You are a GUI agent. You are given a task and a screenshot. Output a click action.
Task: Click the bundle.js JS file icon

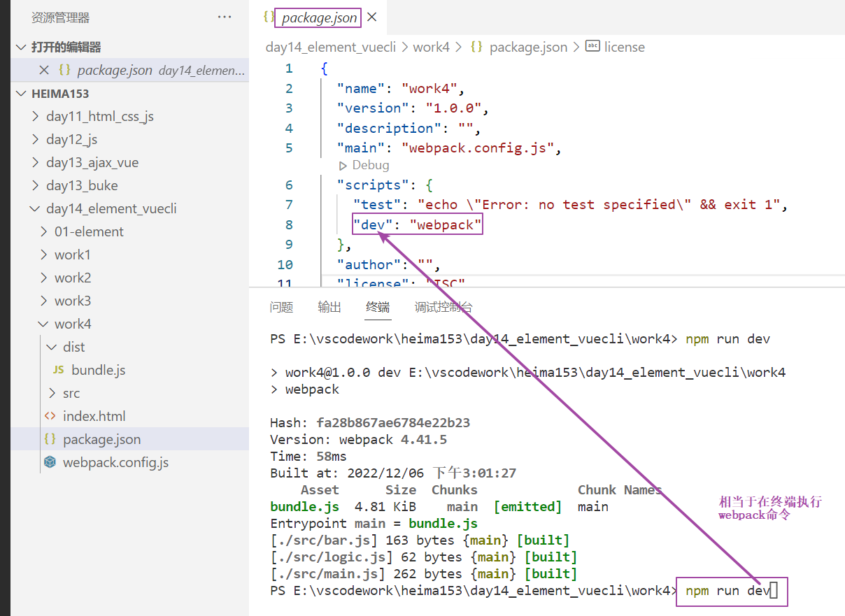(59, 370)
